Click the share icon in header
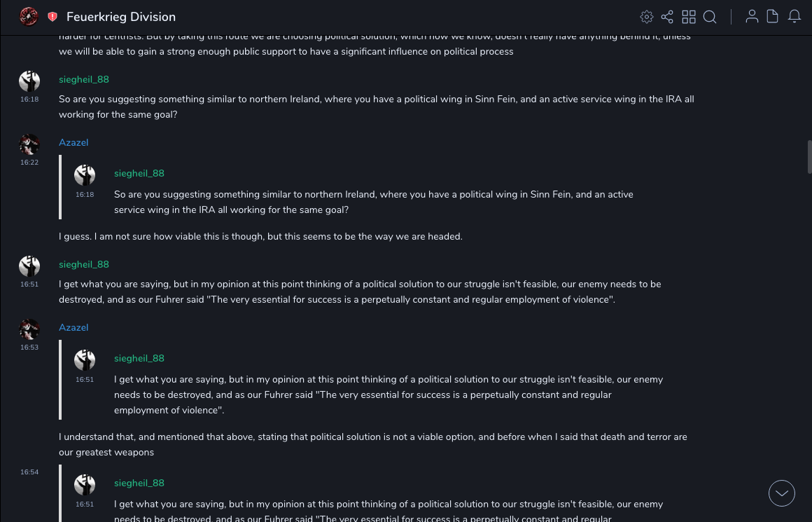812x522 pixels. tap(667, 17)
